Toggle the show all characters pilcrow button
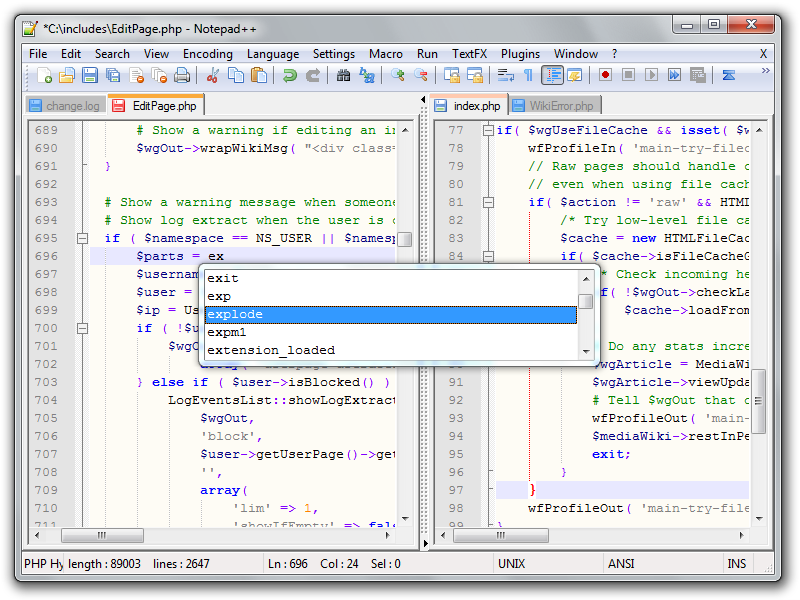The image size is (800, 600). click(x=528, y=75)
